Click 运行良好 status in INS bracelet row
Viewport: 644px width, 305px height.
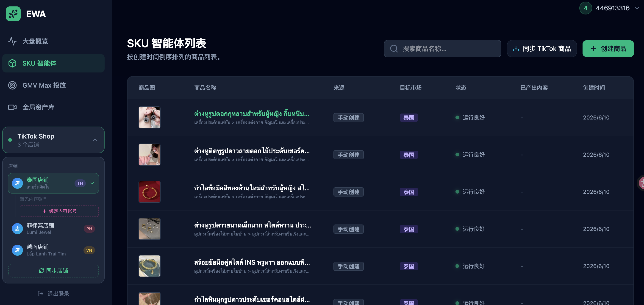click(x=470, y=266)
